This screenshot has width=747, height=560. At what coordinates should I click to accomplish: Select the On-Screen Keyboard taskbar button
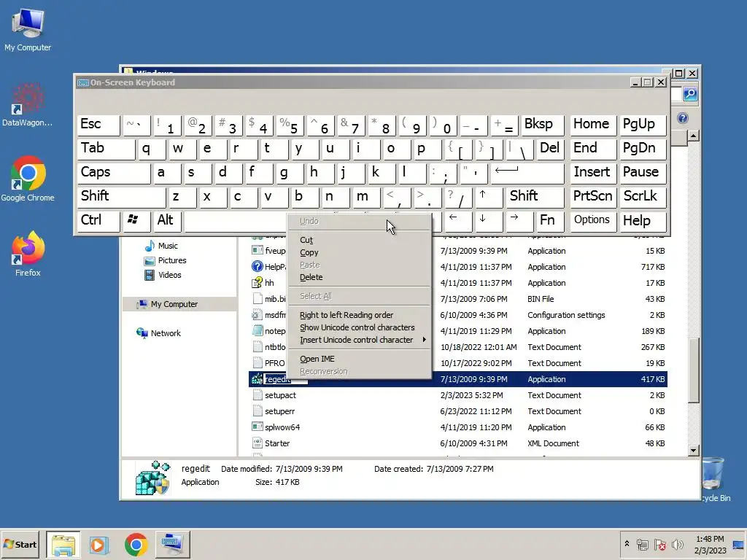172,544
